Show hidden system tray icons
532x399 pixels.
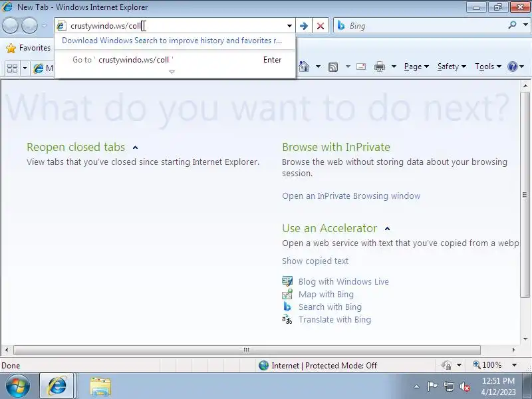coord(417,386)
